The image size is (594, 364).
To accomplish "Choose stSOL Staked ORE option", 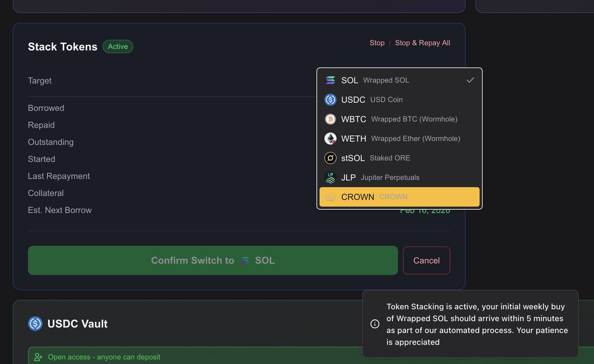I will click(x=399, y=158).
